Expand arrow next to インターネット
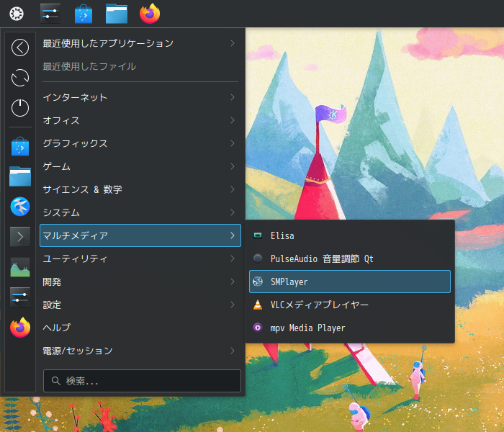504x432 pixels. (233, 97)
